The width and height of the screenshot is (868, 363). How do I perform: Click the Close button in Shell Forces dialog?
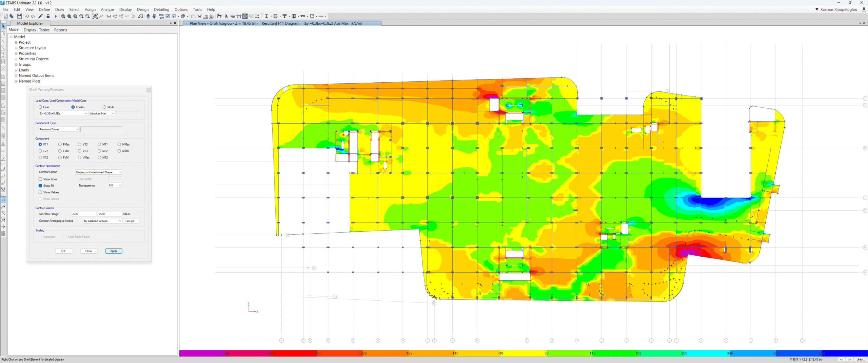(88, 251)
